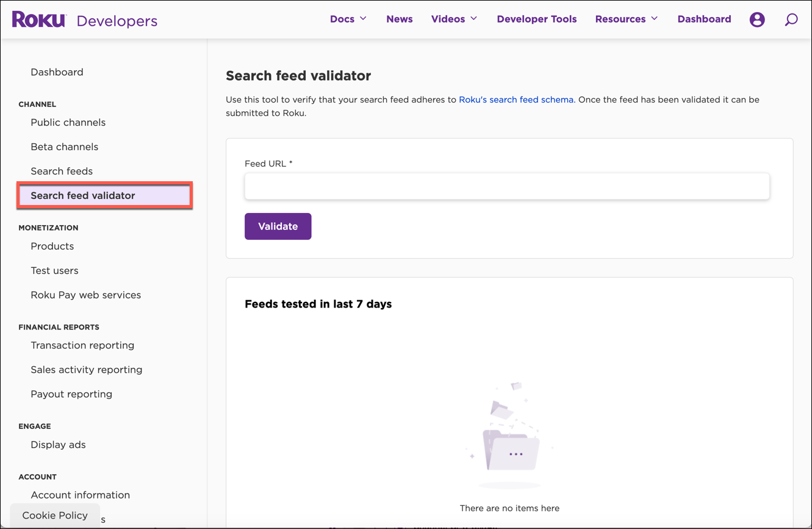Viewport: 812px width, 529px height.
Task: Open the Developer Tools menu item
Action: tap(536, 19)
